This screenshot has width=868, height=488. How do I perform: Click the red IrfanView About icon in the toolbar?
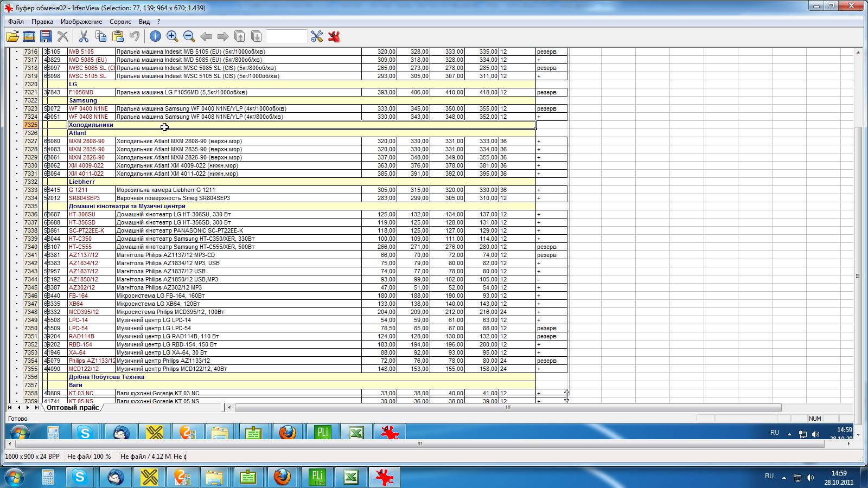tap(334, 36)
